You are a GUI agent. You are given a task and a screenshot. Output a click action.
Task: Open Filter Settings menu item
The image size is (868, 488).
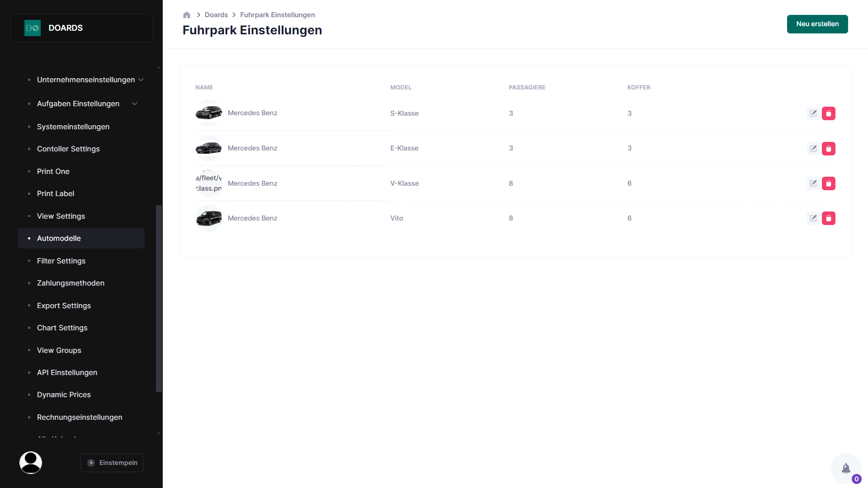coord(61,261)
